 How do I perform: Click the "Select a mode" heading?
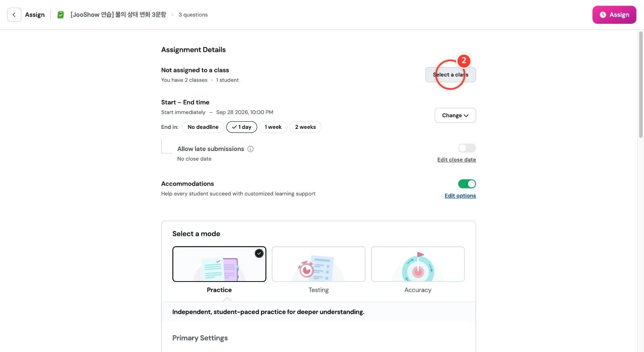click(x=196, y=234)
